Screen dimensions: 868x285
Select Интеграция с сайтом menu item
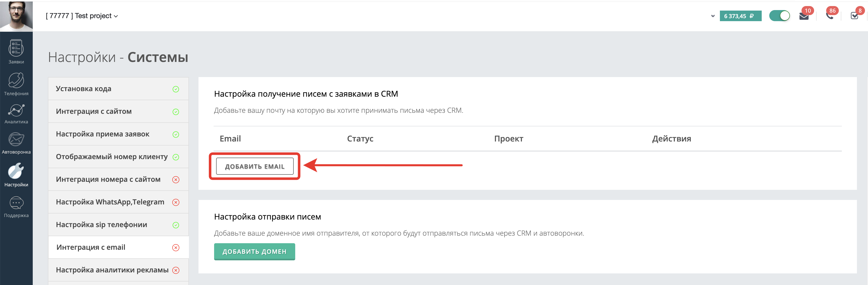click(x=118, y=112)
